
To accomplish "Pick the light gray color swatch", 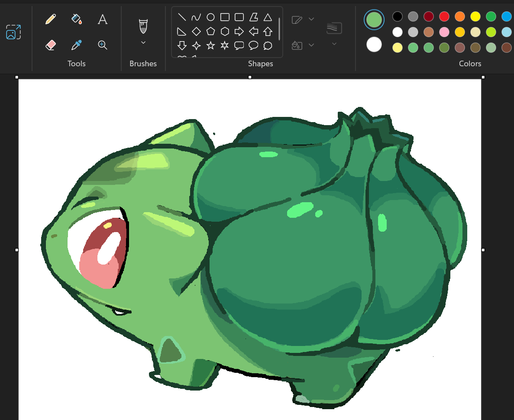I will (413, 32).
